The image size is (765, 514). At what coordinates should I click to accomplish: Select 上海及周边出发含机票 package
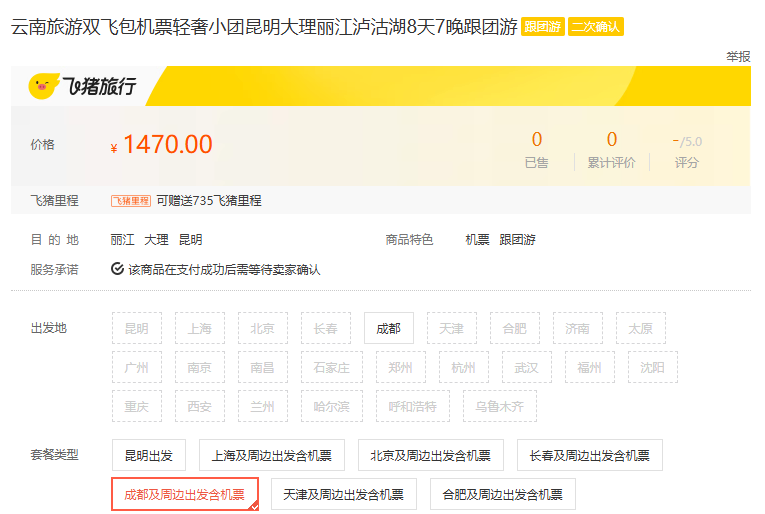(x=272, y=456)
